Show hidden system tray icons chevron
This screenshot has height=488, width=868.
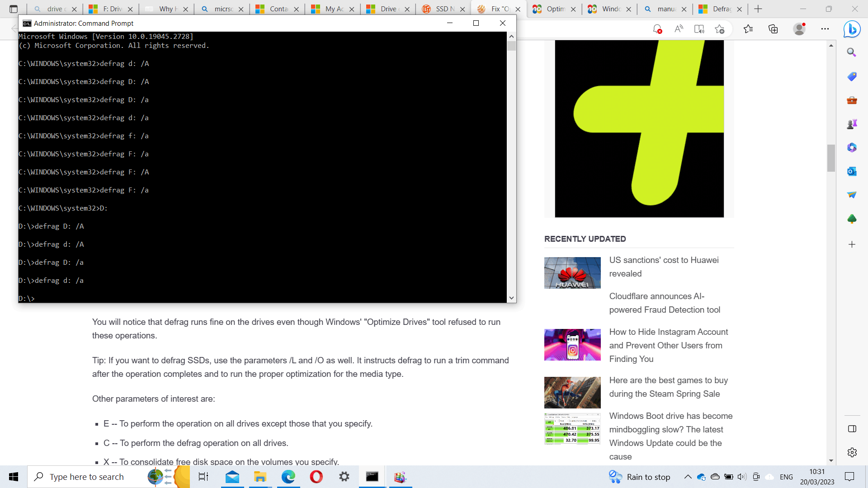click(688, 477)
